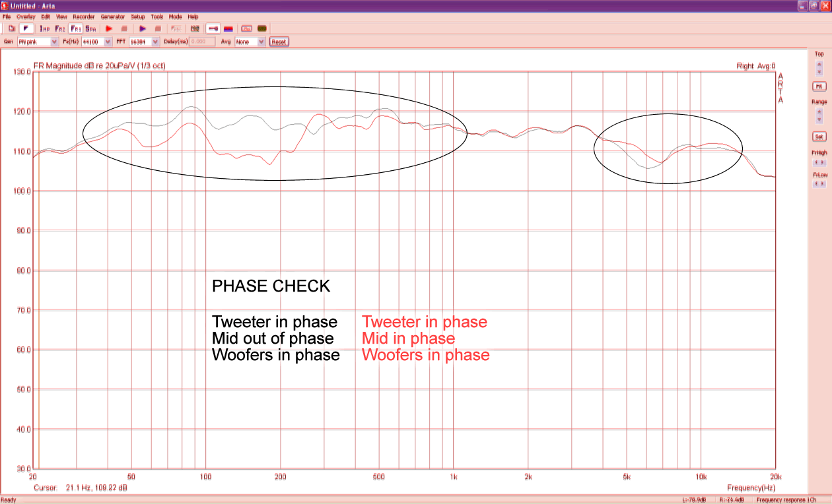
Task: Click the Delay(ms) input field
Action: point(202,42)
